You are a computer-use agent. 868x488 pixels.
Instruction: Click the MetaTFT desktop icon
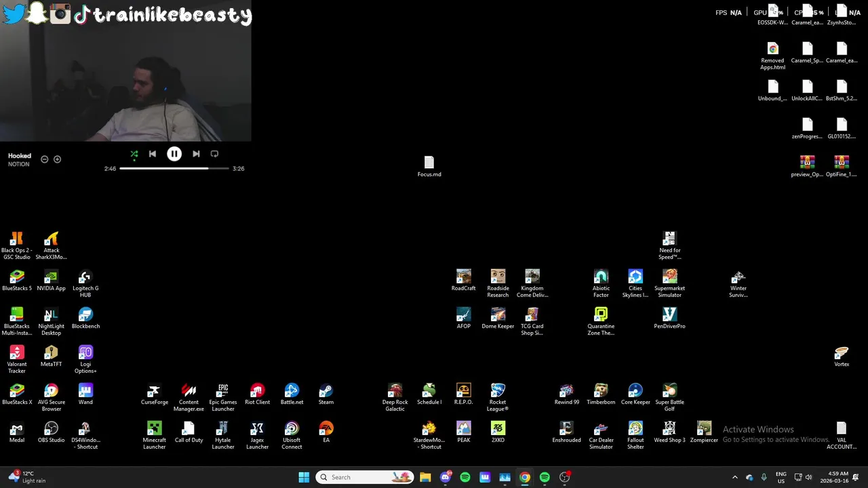(x=51, y=356)
